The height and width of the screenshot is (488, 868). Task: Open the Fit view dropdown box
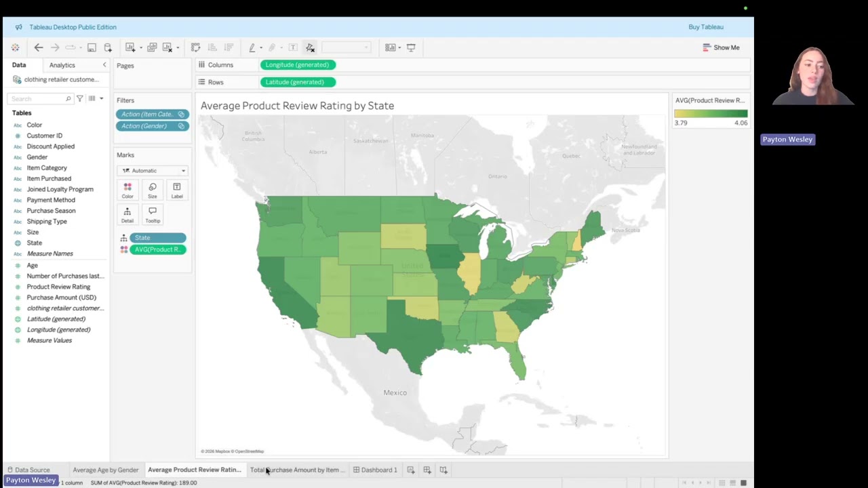click(346, 47)
